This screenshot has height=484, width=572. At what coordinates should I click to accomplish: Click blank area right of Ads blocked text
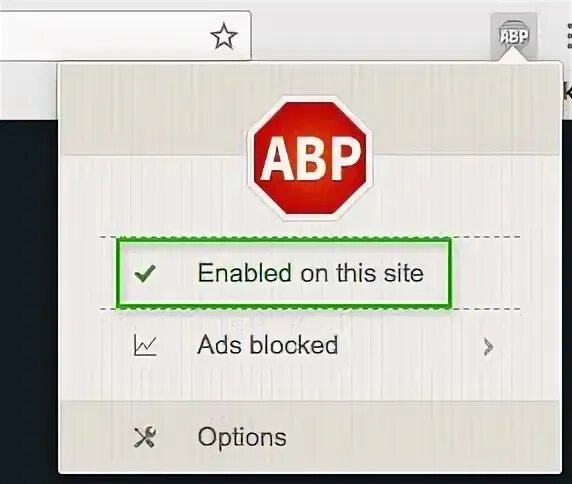click(x=409, y=345)
